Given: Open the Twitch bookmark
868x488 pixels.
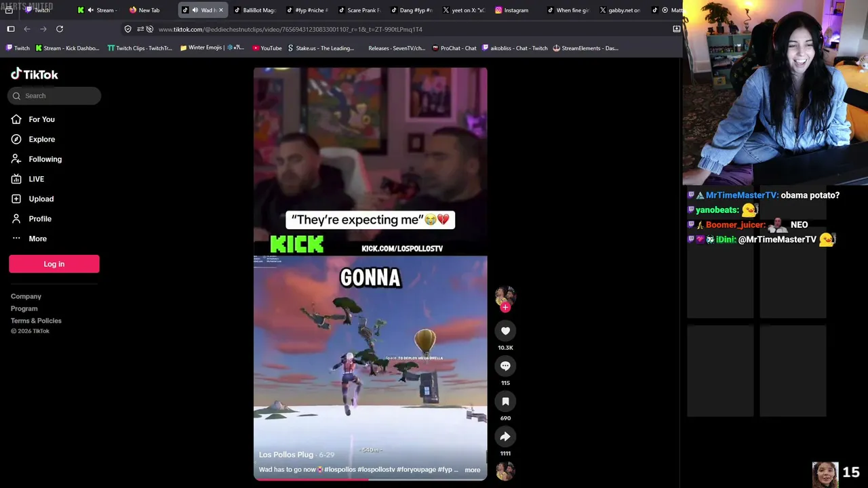Looking at the screenshot, I should (x=18, y=48).
